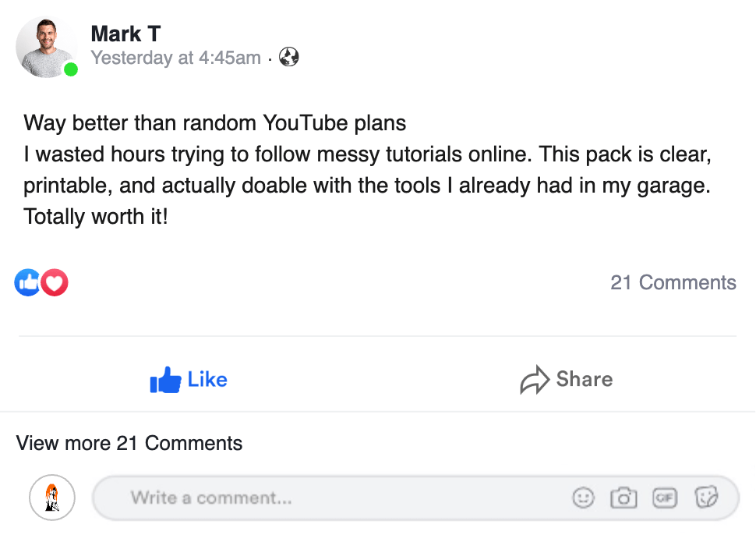The width and height of the screenshot is (756, 535).
Task: Open the '21 Comments' count link
Action: [673, 282]
